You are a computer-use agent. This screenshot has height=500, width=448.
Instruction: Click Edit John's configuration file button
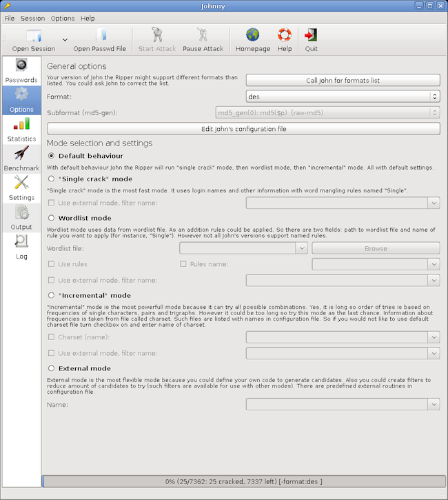coord(244,129)
